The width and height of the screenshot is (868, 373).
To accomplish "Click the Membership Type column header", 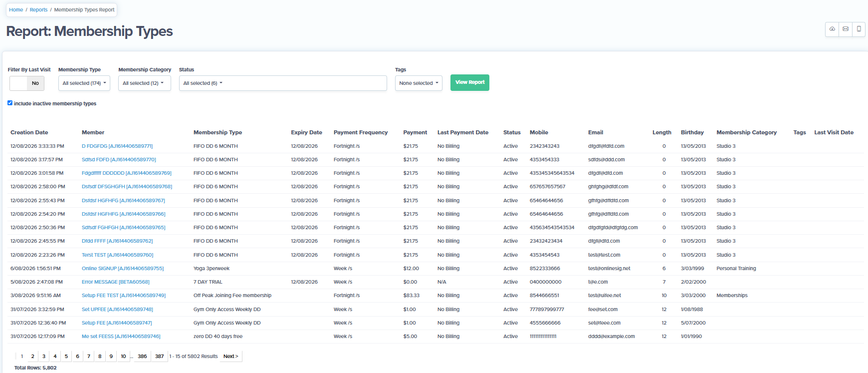I will tap(217, 132).
